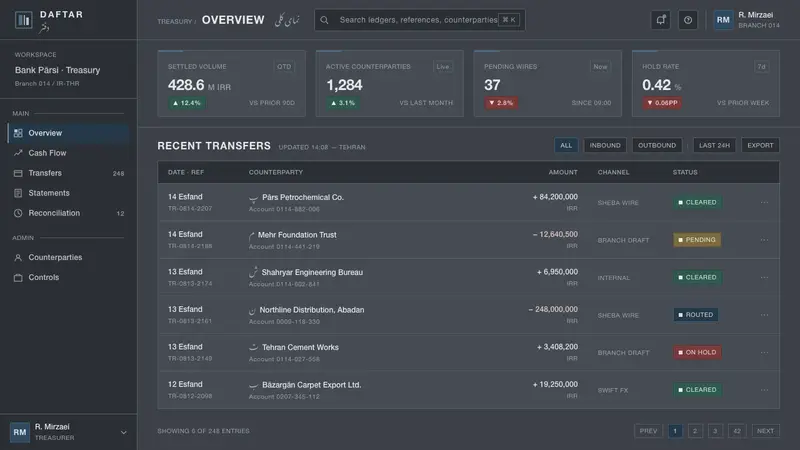Click Tehran Cement Works counterparty glyph

pyautogui.click(x=253, y=347)
